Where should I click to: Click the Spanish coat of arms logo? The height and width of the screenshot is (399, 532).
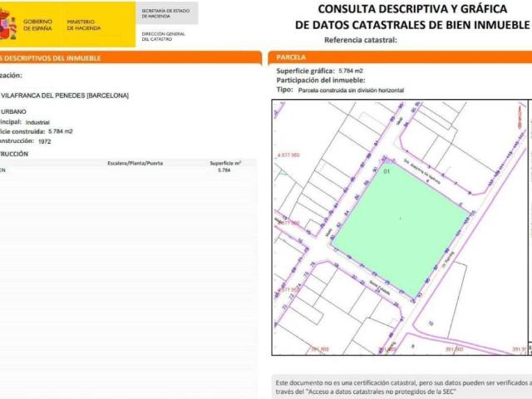tap(7, 24)
